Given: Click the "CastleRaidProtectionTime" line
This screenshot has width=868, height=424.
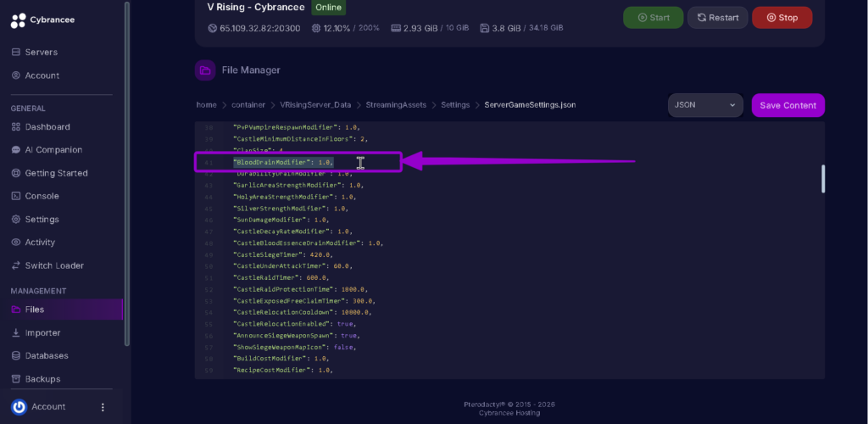Looking at the screenshot, I should (301, 289).
